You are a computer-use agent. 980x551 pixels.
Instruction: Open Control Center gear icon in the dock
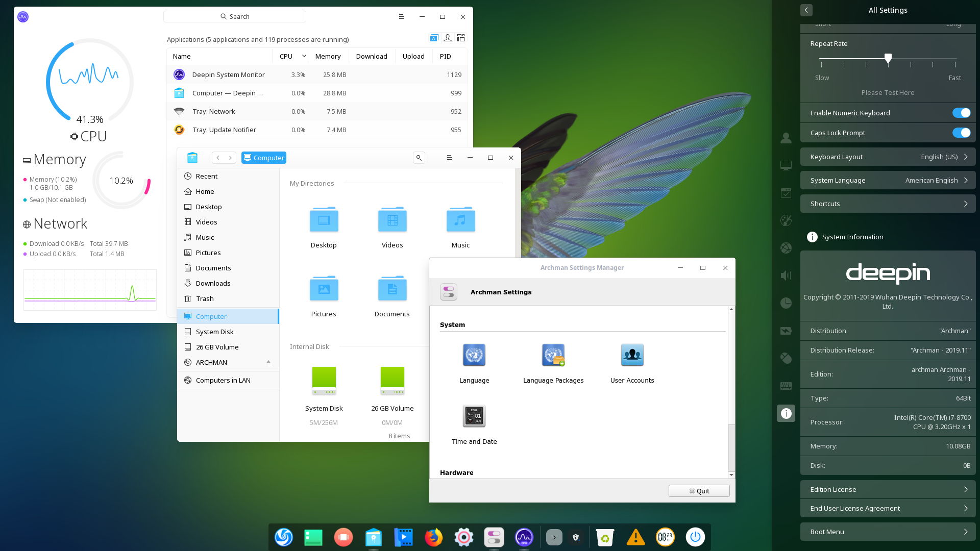coord(463,537)
